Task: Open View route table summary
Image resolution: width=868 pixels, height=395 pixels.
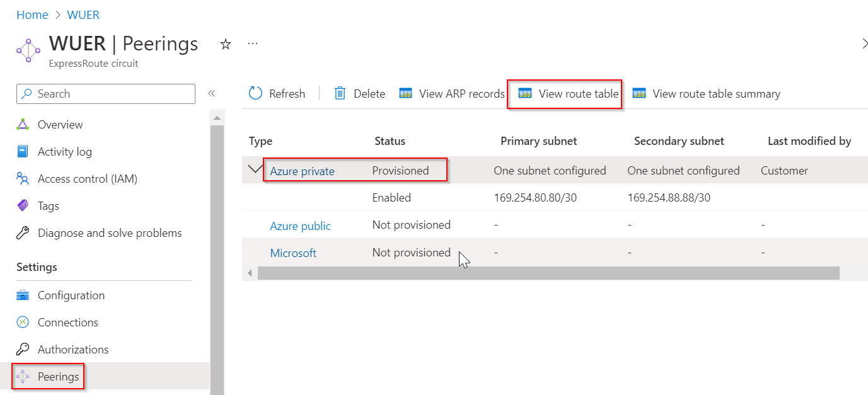Action: (x=707, y=93)
